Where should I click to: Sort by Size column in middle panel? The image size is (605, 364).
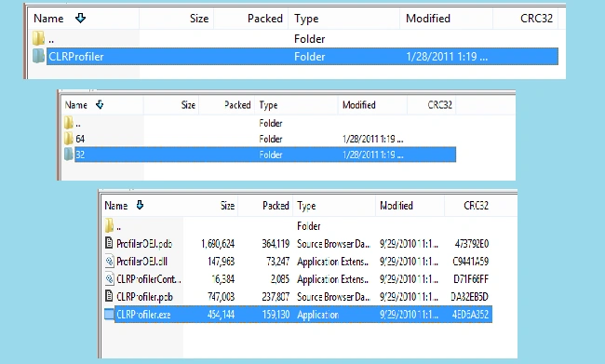click(188, 105)
